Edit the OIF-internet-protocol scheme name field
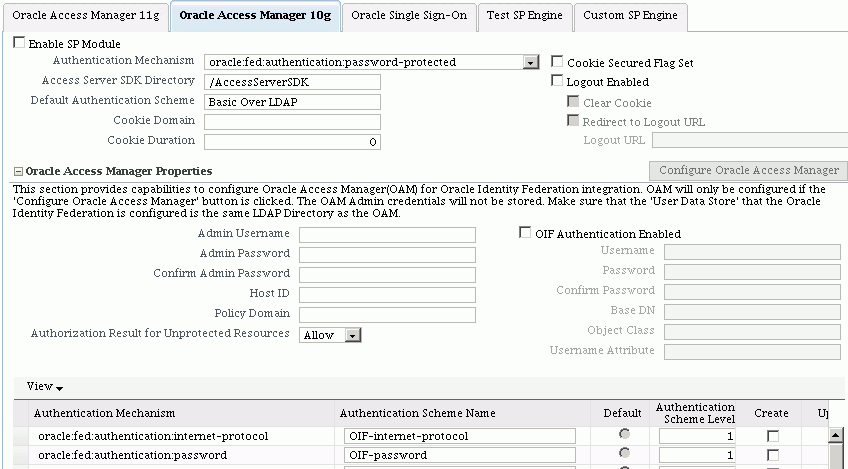Screen dimensions: 848x469 point(460,436)
